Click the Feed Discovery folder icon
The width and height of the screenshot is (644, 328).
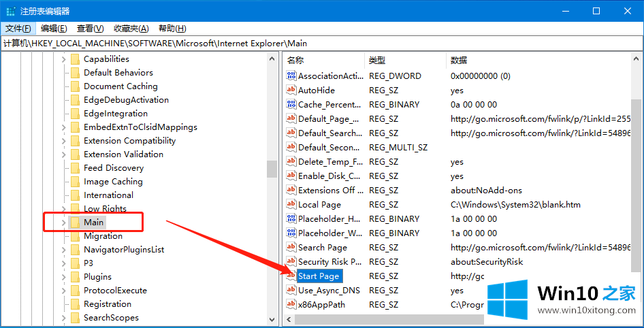(x=75, y=168)
